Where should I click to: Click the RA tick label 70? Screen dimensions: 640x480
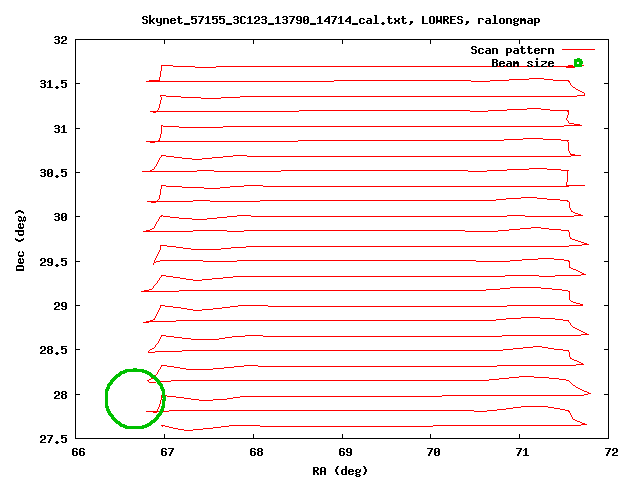coord(433,452)
